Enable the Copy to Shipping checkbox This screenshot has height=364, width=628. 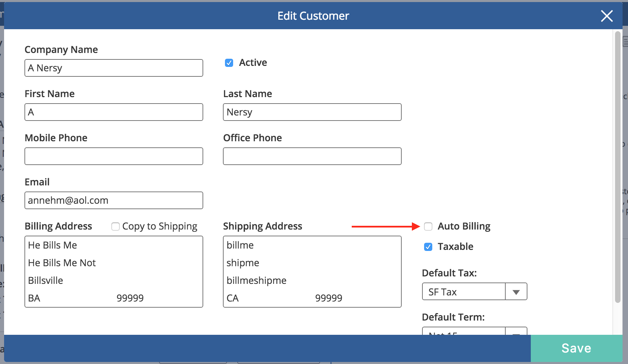click(x=116, y=226)
